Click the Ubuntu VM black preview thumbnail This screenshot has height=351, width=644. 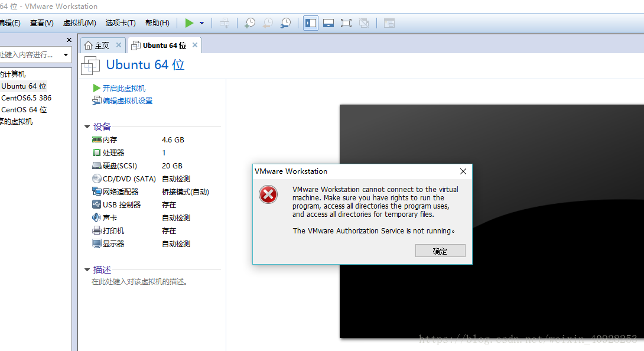(x=492, y=221)
